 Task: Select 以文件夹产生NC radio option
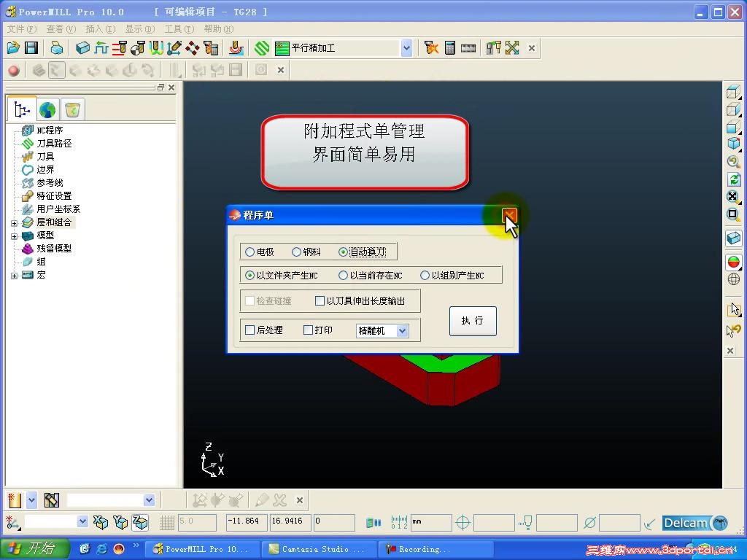(249, 275)
